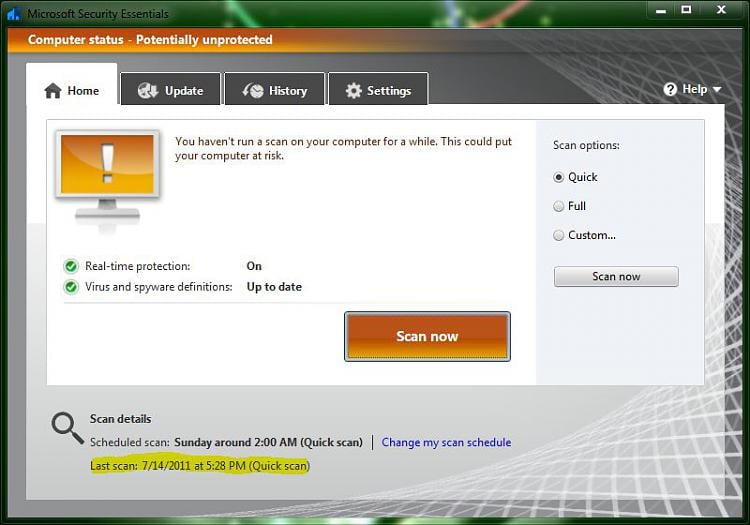Image resolution: width=750 pixels, height=525 pixels.
Task: Click 'Scan options:' label
Action: click(586, 145)
